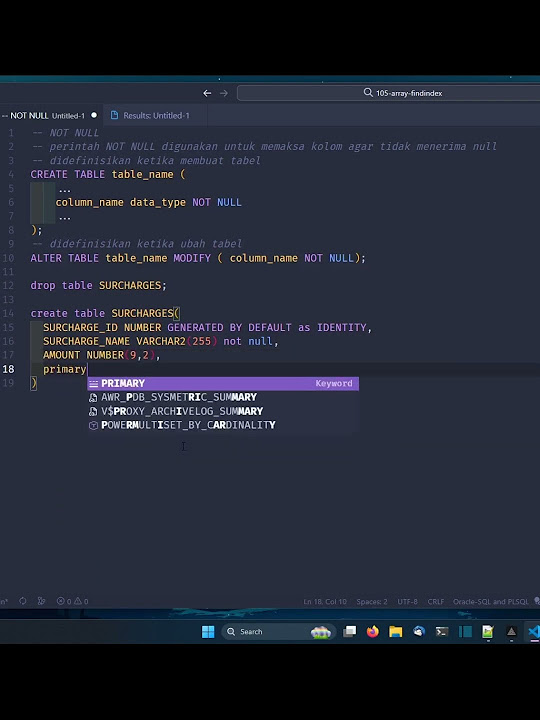This screenshot has width=540, height=720.
Task: Open File Explorer from the taskbar
Action: [395, 632]
